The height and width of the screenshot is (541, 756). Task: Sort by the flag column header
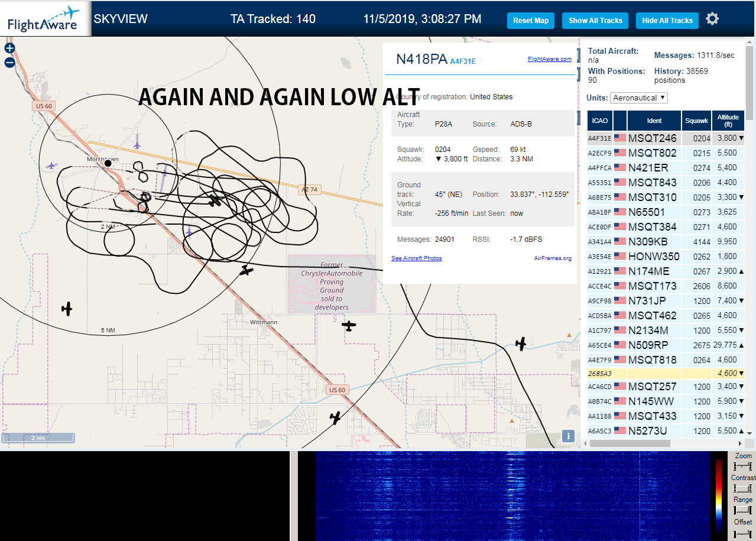(x=620, y=121)
